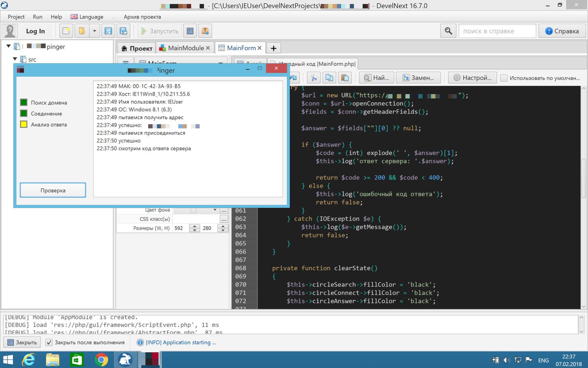
Task: Click the new file icon in the toolbar
Action: (66, 31)
